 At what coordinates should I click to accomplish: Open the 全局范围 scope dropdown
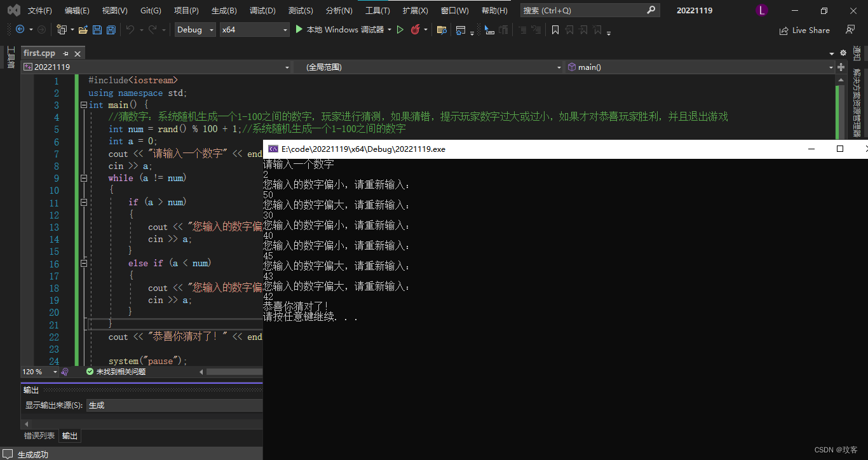(428, 67)
